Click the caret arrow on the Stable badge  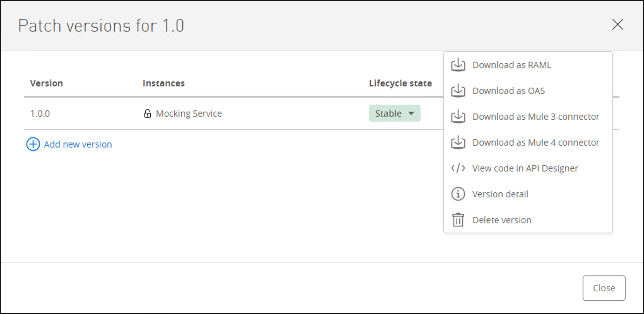[x=411, y=113]
